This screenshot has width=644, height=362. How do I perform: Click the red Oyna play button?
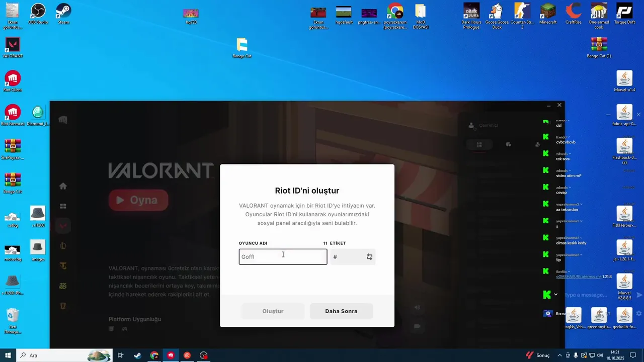(x=138, y=200)
